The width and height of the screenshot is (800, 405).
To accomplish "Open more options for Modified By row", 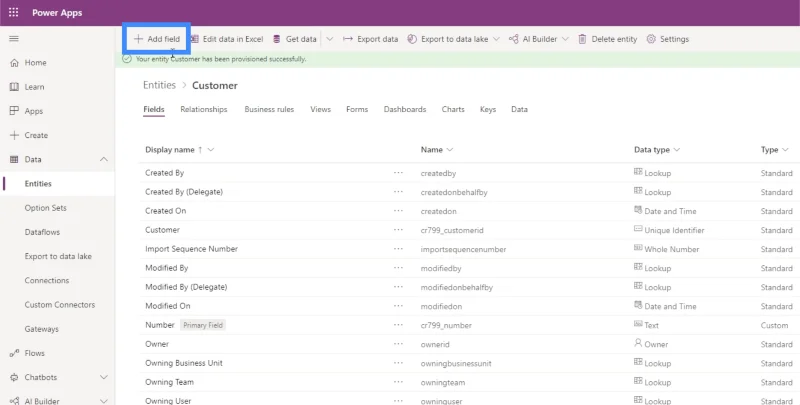I will point(398,268).
